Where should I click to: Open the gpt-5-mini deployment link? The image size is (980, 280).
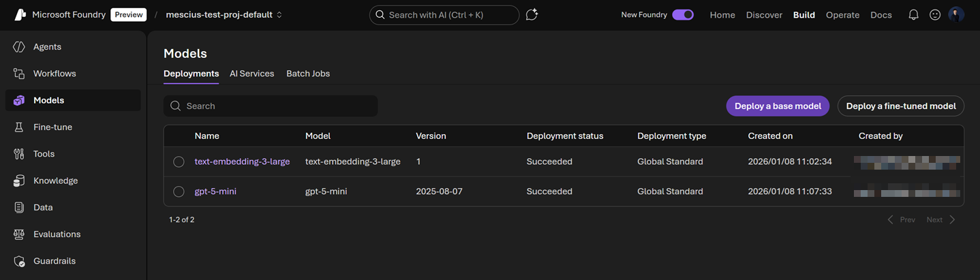tap(215, 192)
